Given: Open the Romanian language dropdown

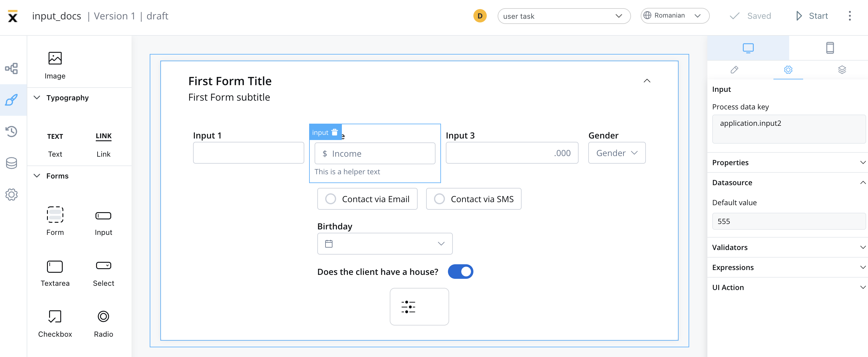Looking at the screenshot, I should (675, 15).
